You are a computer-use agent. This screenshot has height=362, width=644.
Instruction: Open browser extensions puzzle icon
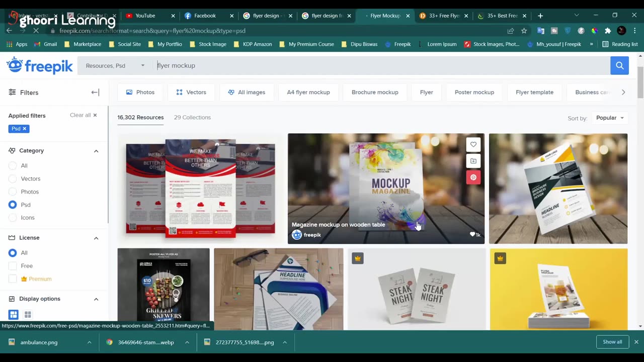(608, 31)
